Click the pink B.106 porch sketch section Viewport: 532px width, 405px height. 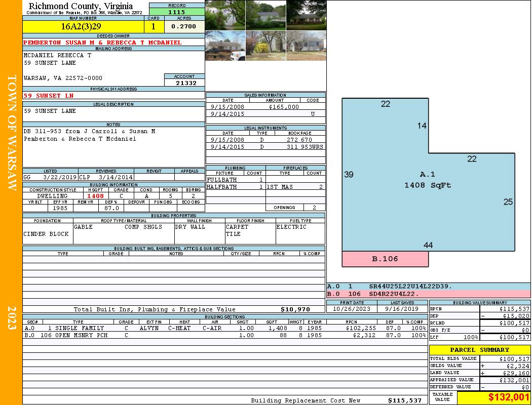pyautogui.click(x=385, y=259)
